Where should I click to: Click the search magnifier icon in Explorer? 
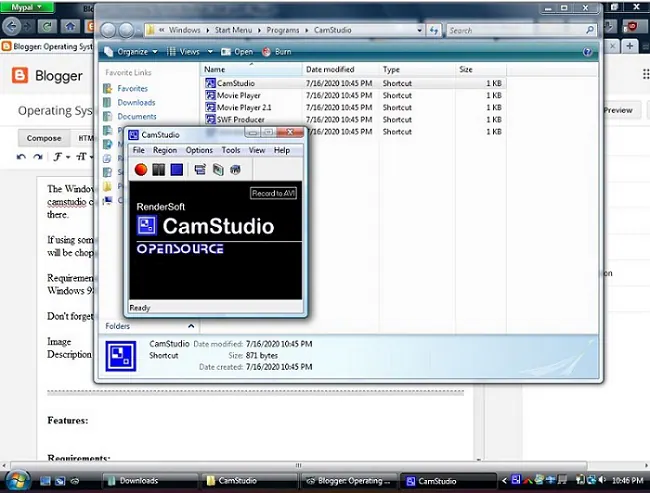tap(589, 30)
